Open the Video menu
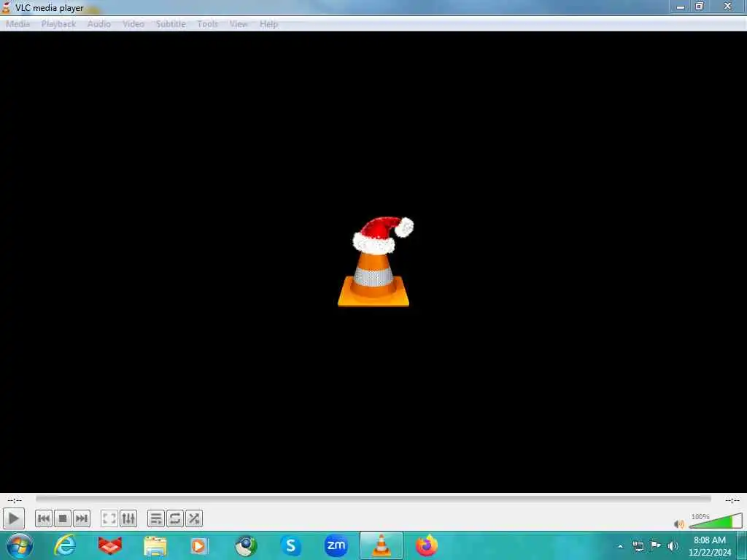Viewport: 747px width, 560px height. 133,24
